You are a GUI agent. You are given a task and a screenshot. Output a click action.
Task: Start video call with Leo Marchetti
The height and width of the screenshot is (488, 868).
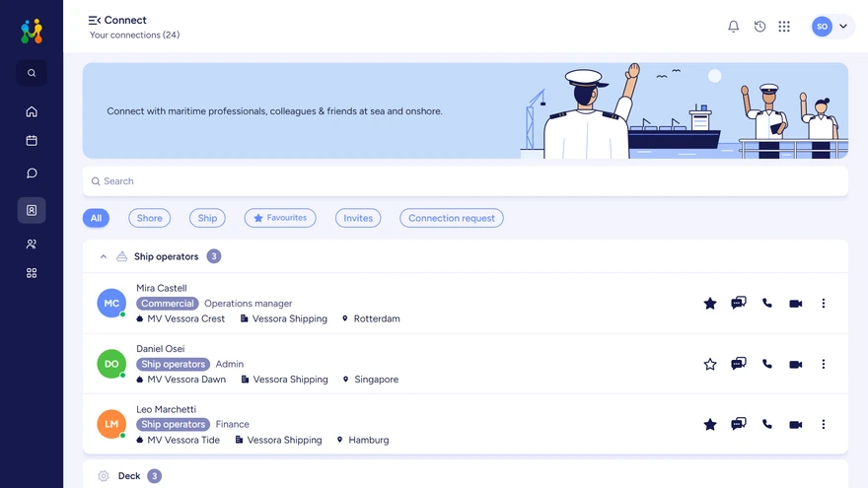click(x=795, y=424)
